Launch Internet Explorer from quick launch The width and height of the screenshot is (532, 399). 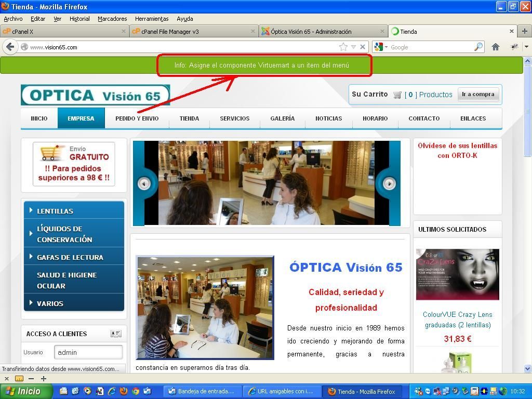point(112,391)
